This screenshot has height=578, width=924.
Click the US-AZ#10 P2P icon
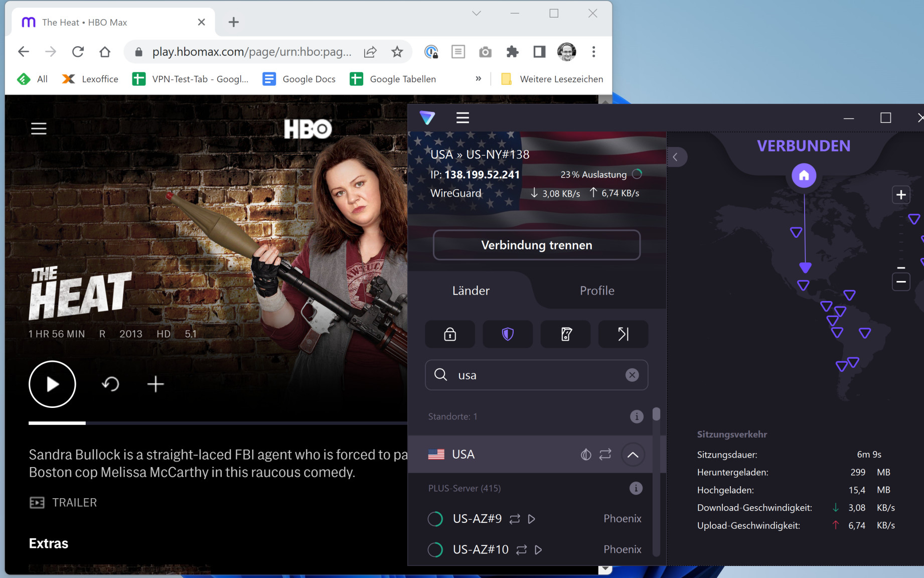521,550
